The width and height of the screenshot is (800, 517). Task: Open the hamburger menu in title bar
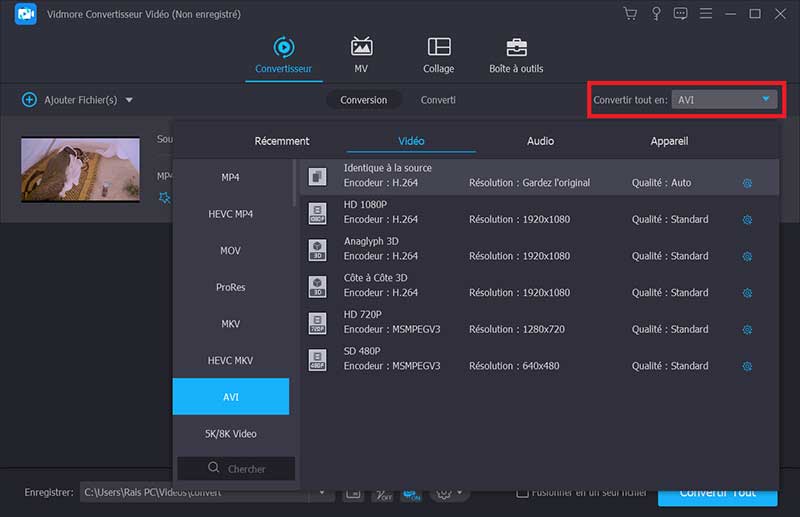coord(706,14)
